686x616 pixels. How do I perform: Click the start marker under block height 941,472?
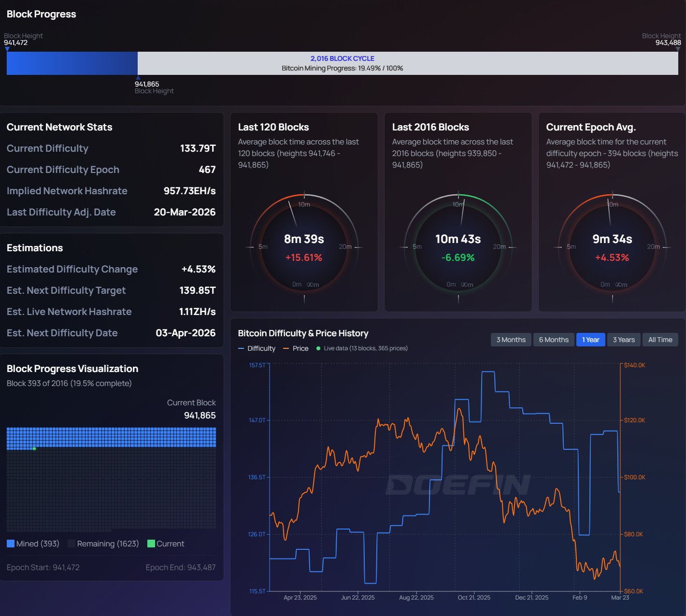pos(7,49)
